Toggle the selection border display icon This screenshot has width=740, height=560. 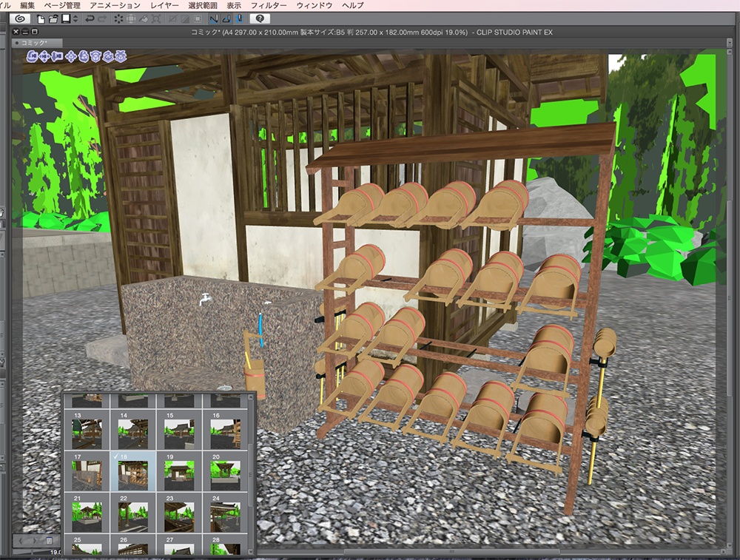click(x=198, y=19)
